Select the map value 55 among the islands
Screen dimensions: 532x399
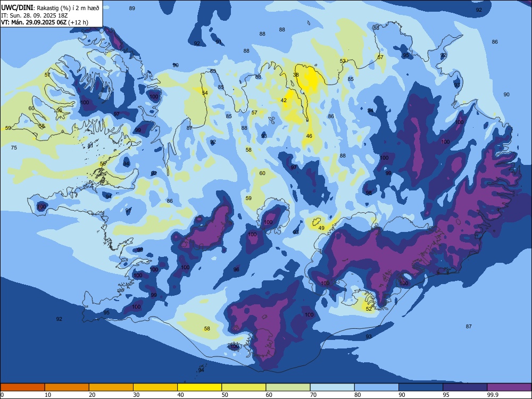[x=103, y=163]
